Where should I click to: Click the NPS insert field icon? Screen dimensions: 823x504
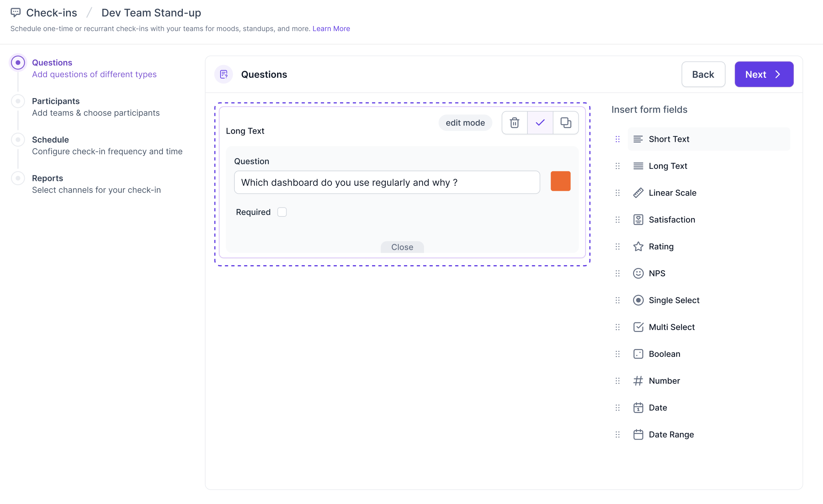[638, 273]
